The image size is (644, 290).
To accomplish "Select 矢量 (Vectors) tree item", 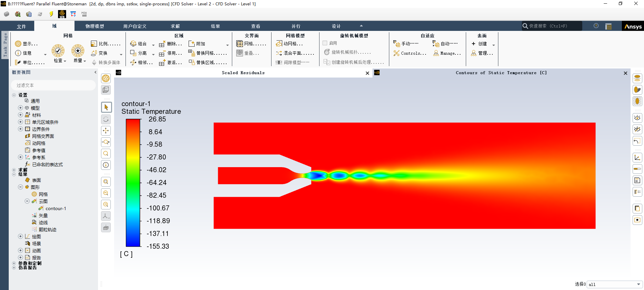I will tap(43, 215).
